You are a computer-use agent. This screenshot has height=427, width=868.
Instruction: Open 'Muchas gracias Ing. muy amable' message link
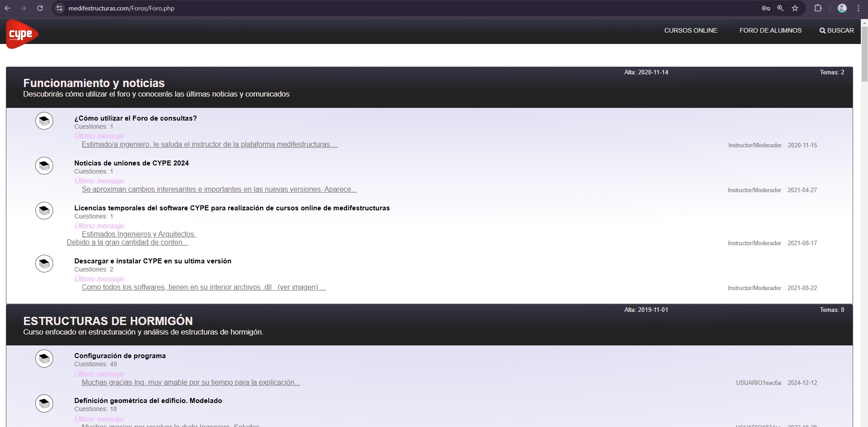click(x=191, y=383)
